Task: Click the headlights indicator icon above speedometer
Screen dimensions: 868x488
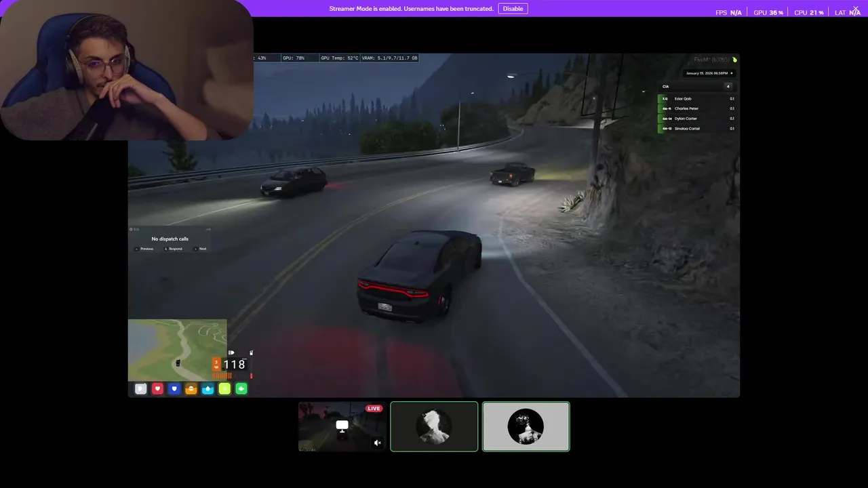Action: (231, 352)
